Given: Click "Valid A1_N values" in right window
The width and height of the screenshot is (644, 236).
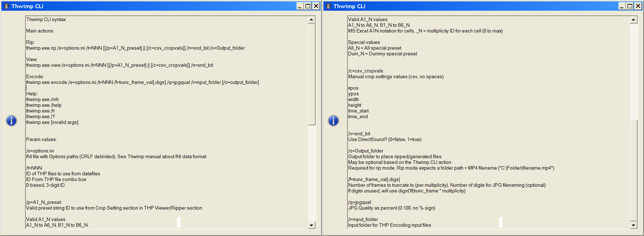Looking at the screenshot, I should [368, 20].
